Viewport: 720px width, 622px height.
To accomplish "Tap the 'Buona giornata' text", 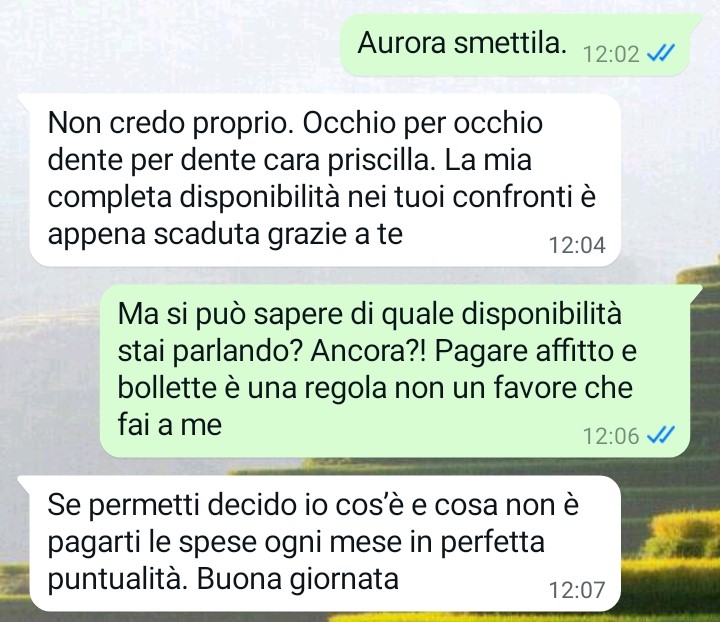I will [x=298, y=579].
